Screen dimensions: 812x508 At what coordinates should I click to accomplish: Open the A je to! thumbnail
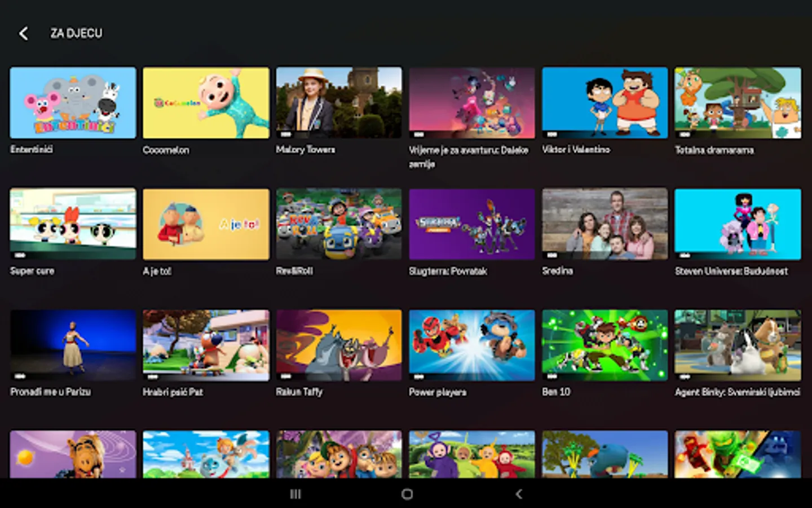[206, 224]
